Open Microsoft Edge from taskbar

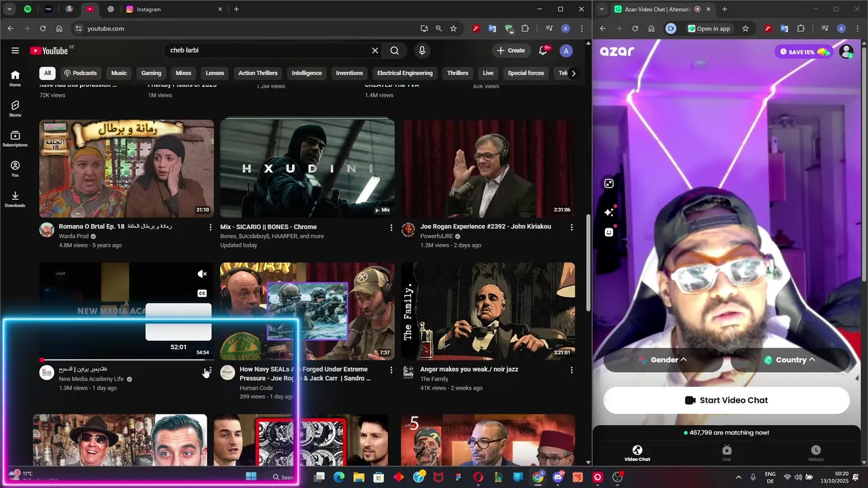(x=338, y=477)
